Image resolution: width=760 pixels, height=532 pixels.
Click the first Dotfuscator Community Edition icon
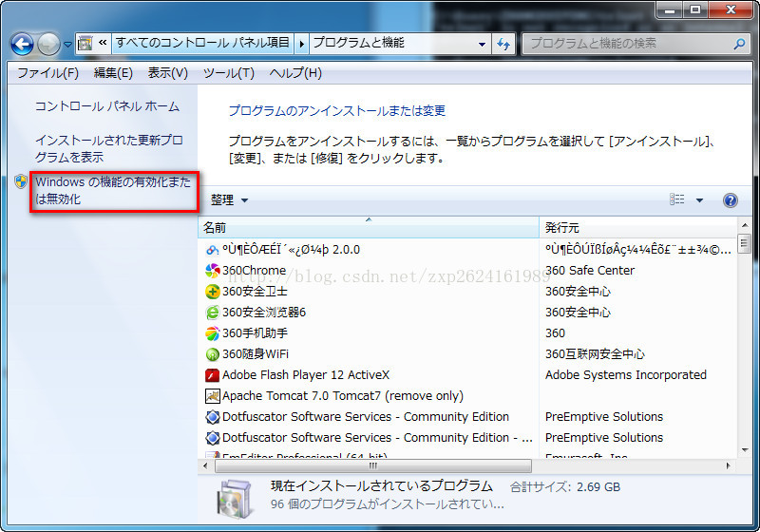pyautogui.click(x=212, y=417)
